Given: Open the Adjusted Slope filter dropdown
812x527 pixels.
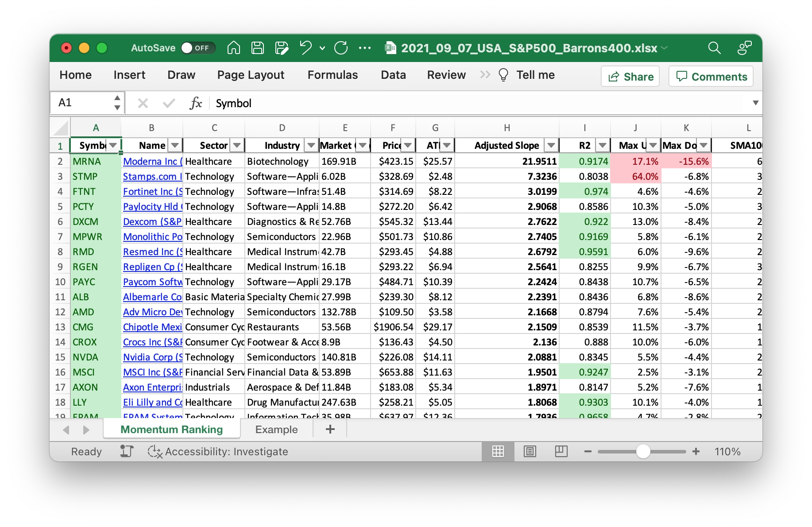Looking at the screenshot, I should pyautogui.click(x=551, y=145).
